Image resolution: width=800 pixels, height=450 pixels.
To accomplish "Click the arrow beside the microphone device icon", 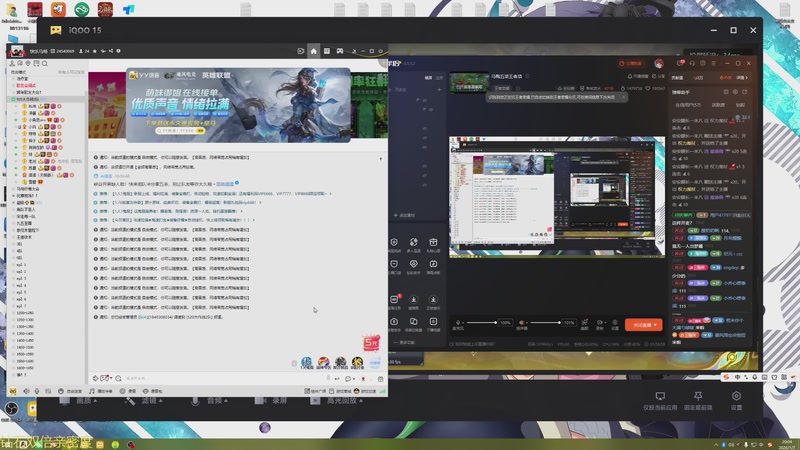I will click(x=463, y=322).
